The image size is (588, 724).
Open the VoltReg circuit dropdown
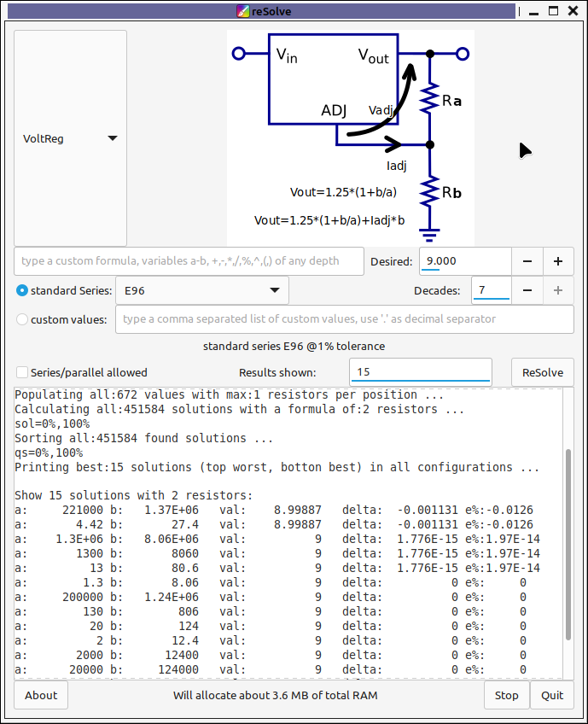[x=70, y=138]
